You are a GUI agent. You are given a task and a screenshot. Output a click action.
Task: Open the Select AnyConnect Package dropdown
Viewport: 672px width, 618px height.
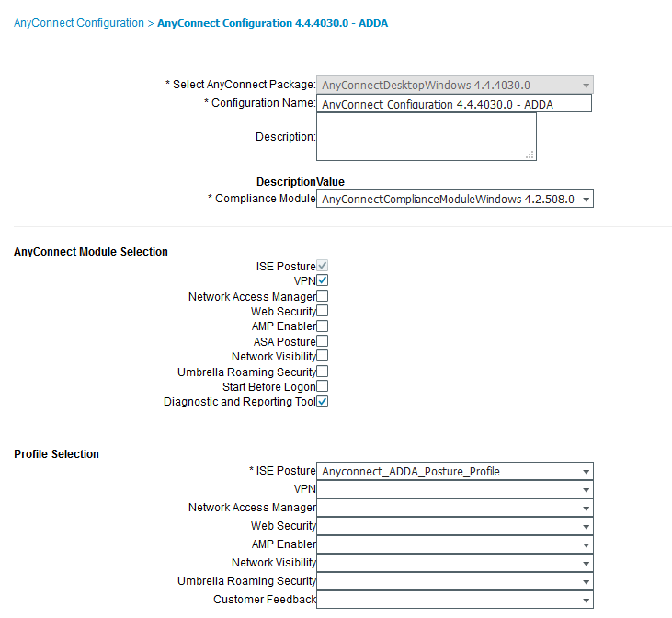pos(455,85)
